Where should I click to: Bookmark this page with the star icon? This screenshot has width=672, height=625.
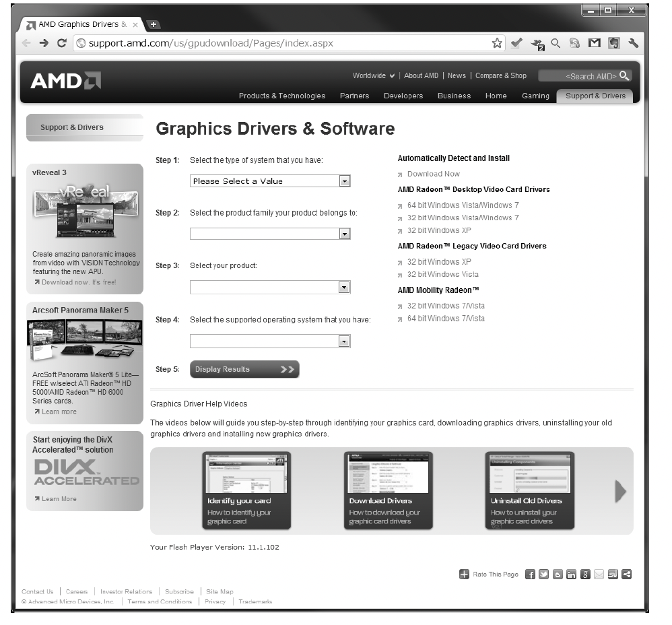click(497, 43)
